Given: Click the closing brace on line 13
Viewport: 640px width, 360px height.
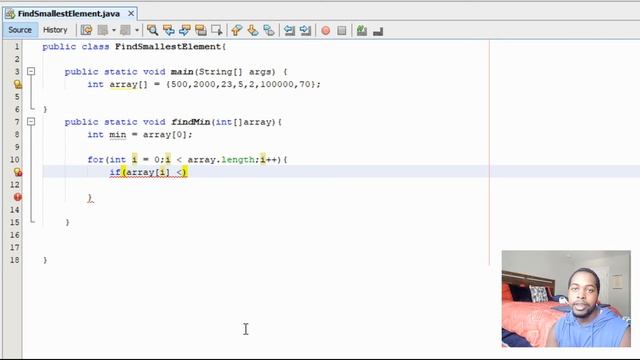Looking at the screenshot, I should pyautogui.click(x=90, y=198).
